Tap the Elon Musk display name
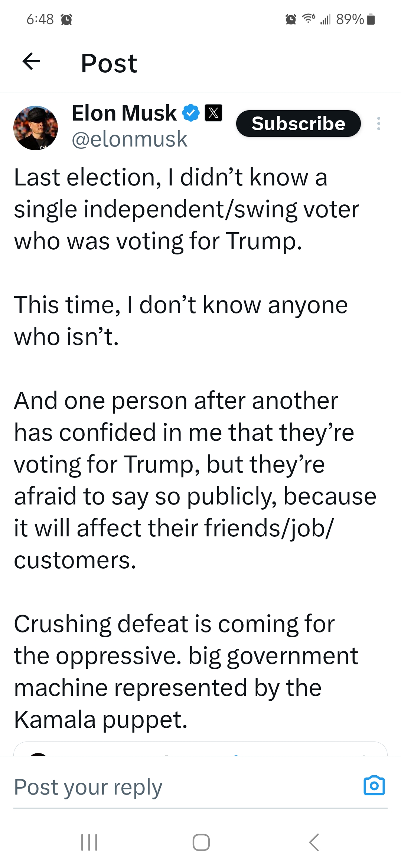 click(124, 113)
